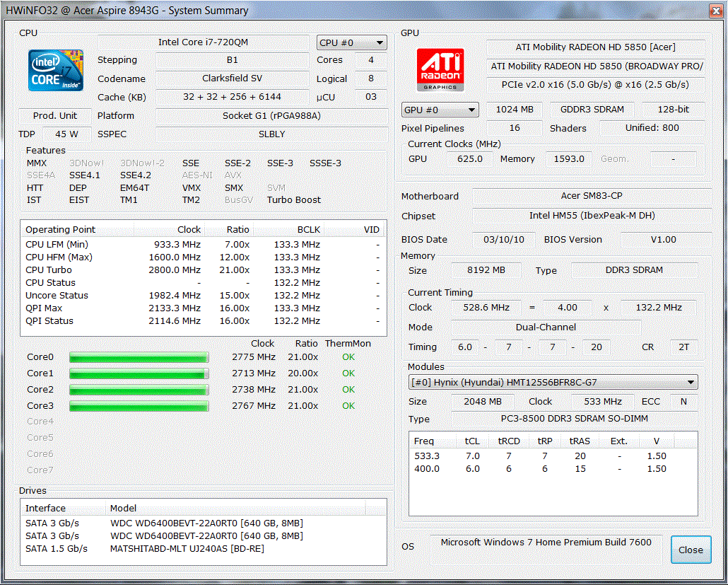Click the Intel Core i7 logo

click(x=56, y=70)
